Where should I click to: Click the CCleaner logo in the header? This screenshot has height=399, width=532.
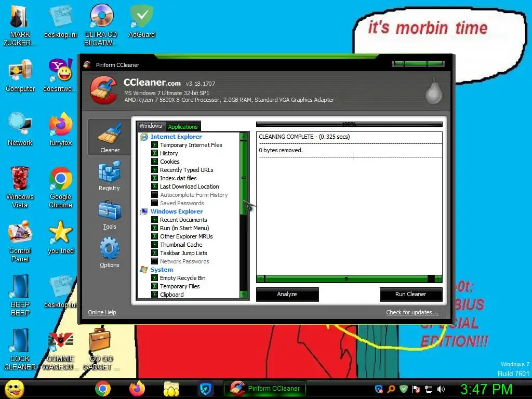[104, 89]
